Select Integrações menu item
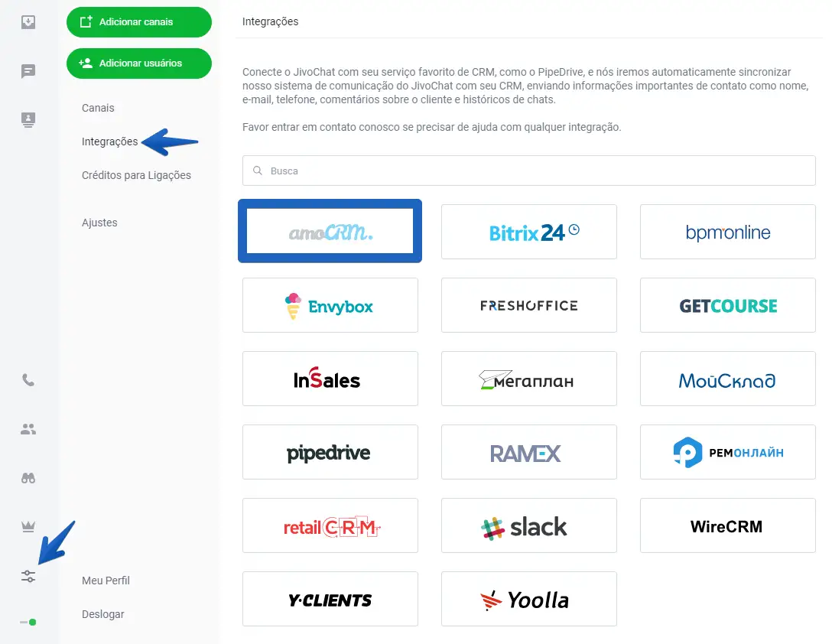Viewport: 832px width, 644px height. [110, 141]
